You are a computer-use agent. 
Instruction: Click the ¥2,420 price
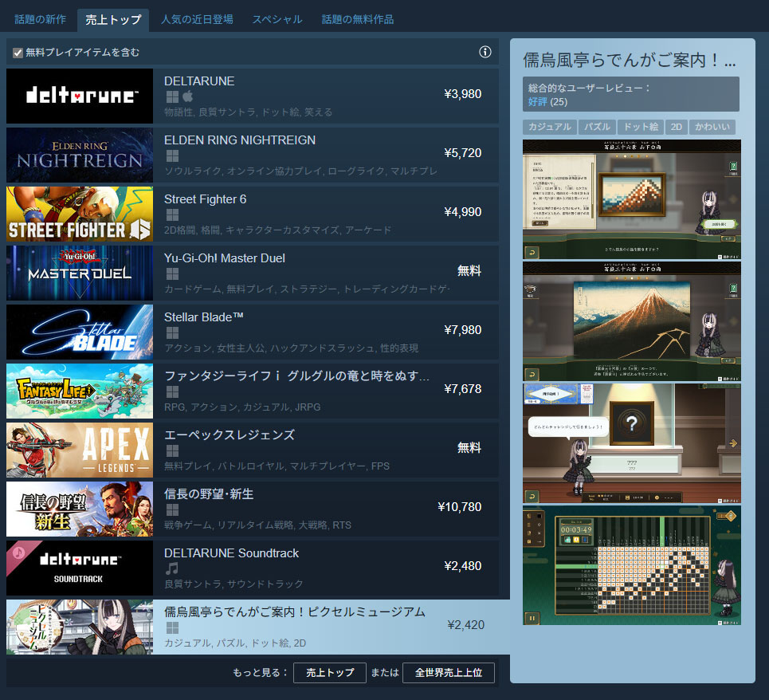466,625
